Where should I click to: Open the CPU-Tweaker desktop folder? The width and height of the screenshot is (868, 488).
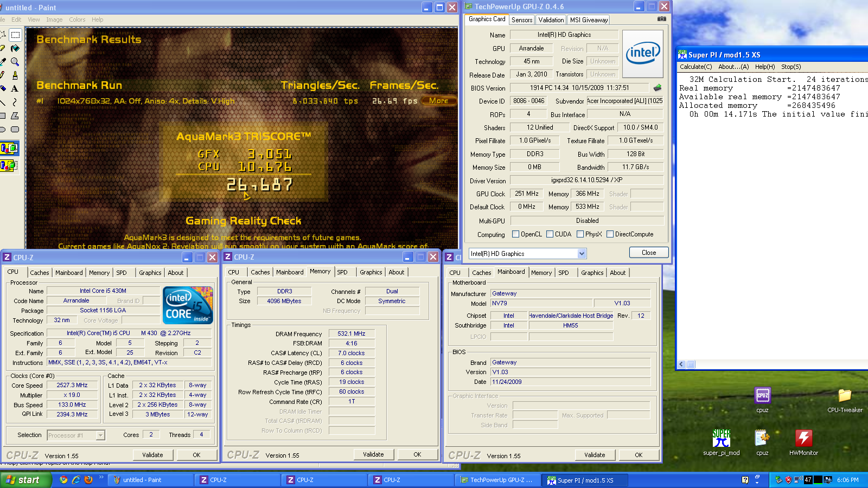pyautogui.click(x=845, y=400)
